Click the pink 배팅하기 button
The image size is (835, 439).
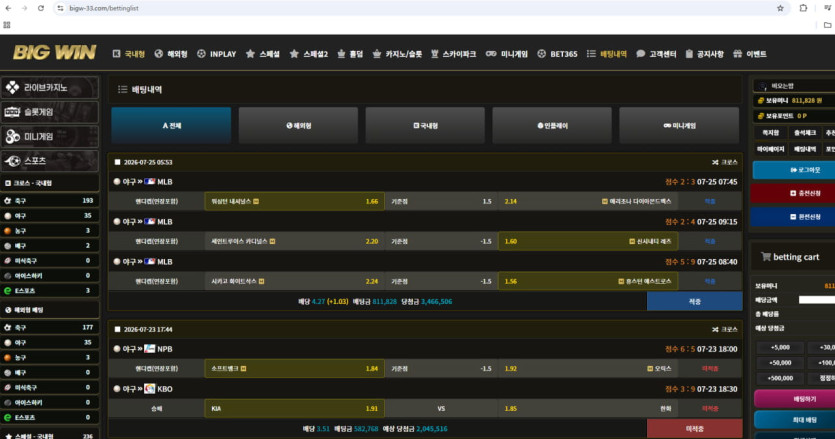tap(795, 399)
